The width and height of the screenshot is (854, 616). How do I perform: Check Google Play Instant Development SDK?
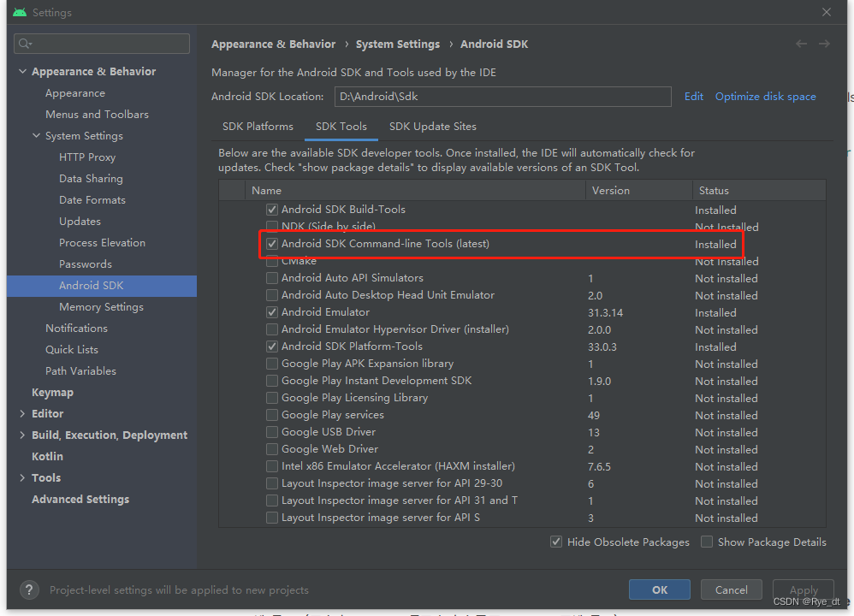click(272, 380)
